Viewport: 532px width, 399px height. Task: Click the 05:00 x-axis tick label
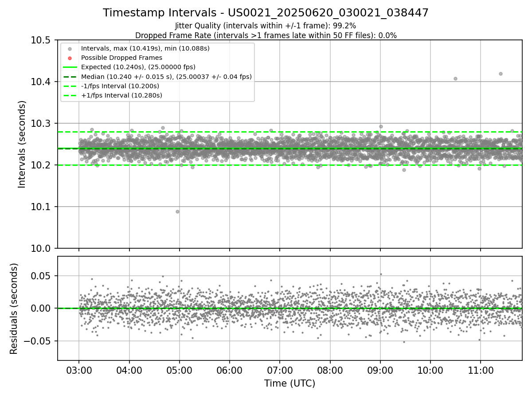tap(179, 370)
